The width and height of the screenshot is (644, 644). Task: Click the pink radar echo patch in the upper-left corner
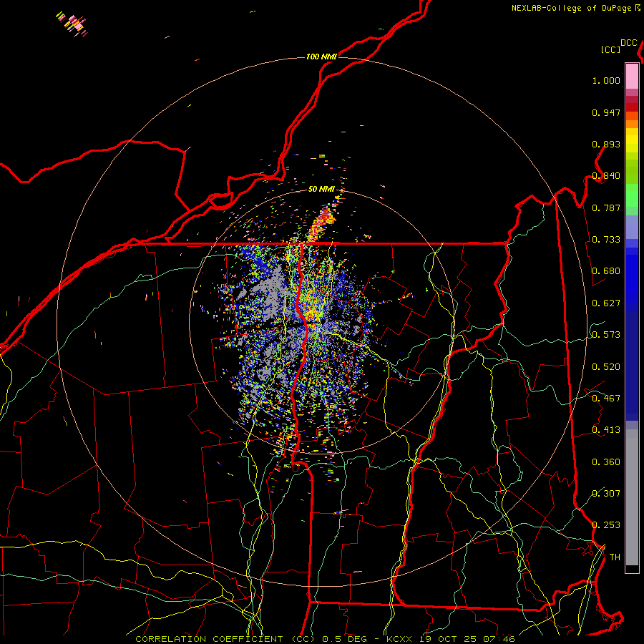(x=73, y=24)
